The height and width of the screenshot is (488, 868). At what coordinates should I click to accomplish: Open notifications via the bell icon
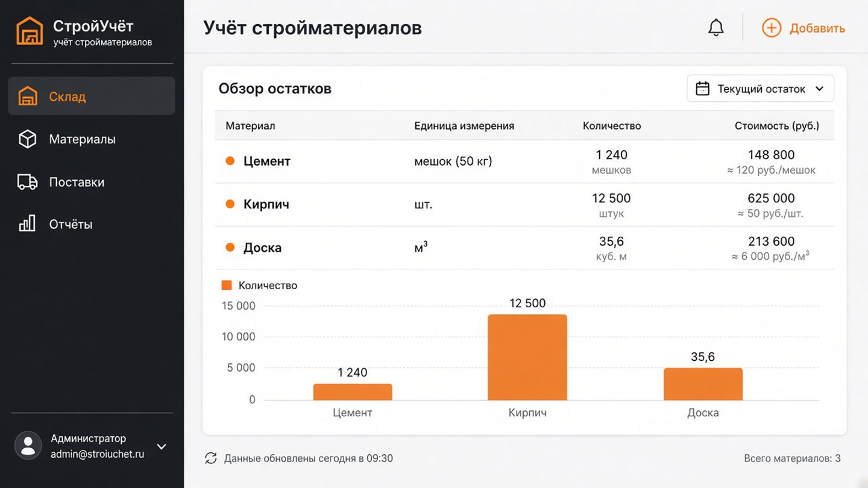point(715,28)
